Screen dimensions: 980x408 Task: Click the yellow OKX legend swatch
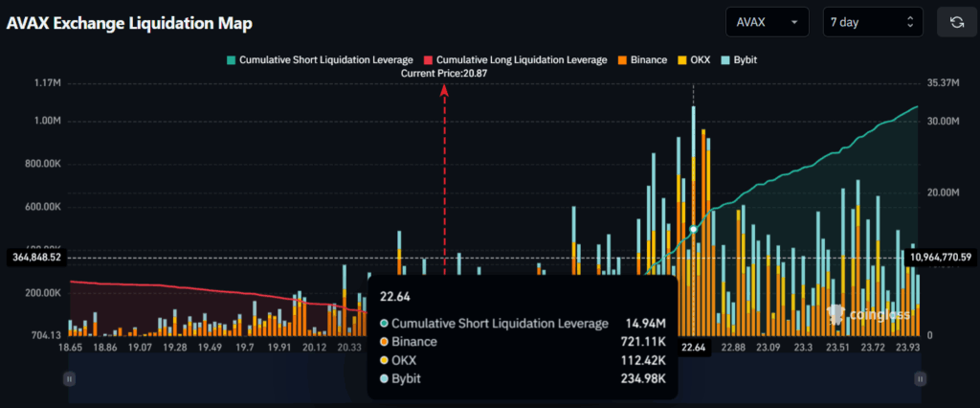coord(681,60)
